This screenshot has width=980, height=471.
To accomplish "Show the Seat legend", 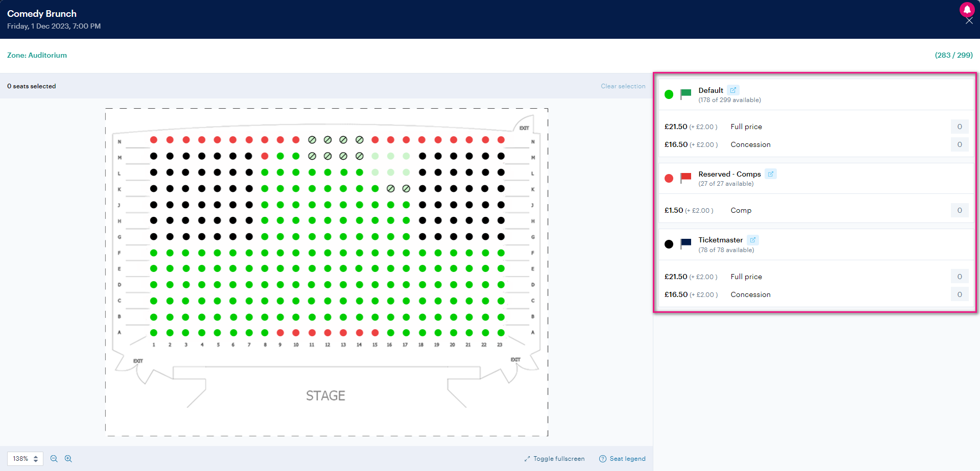I will tap(622, 459).
